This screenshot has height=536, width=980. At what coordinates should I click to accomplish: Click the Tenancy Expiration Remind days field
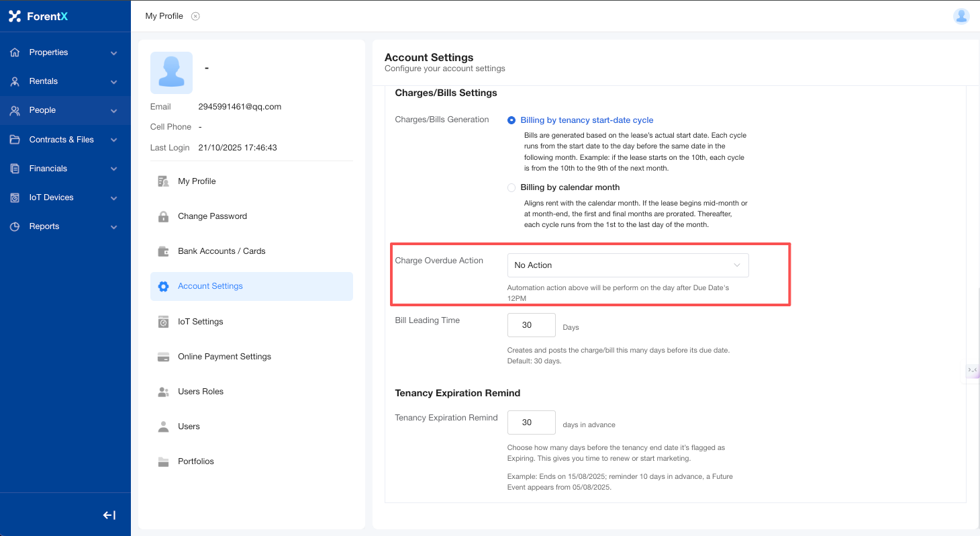(531, 422)
